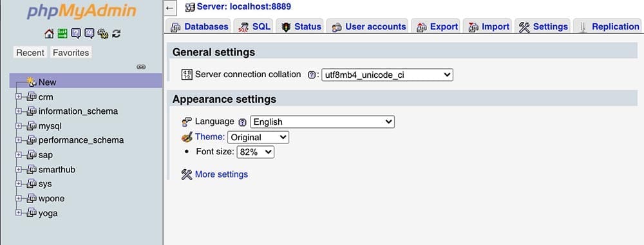Expand the sap tree node

point(19,155)
